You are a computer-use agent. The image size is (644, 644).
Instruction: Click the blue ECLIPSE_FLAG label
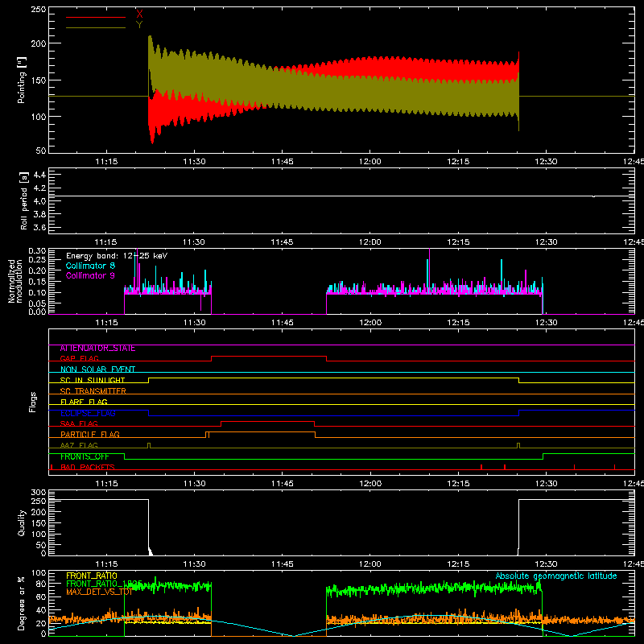point(88,413)
